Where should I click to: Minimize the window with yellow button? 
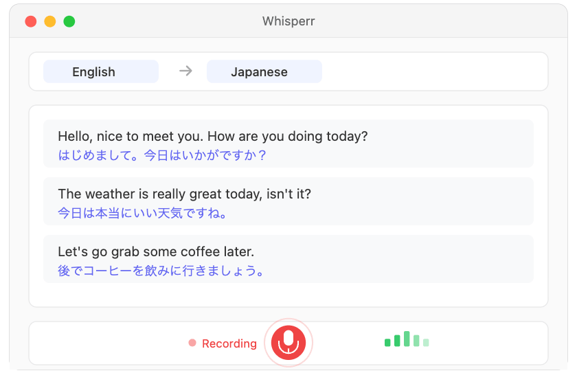click(x=50, y=21)
